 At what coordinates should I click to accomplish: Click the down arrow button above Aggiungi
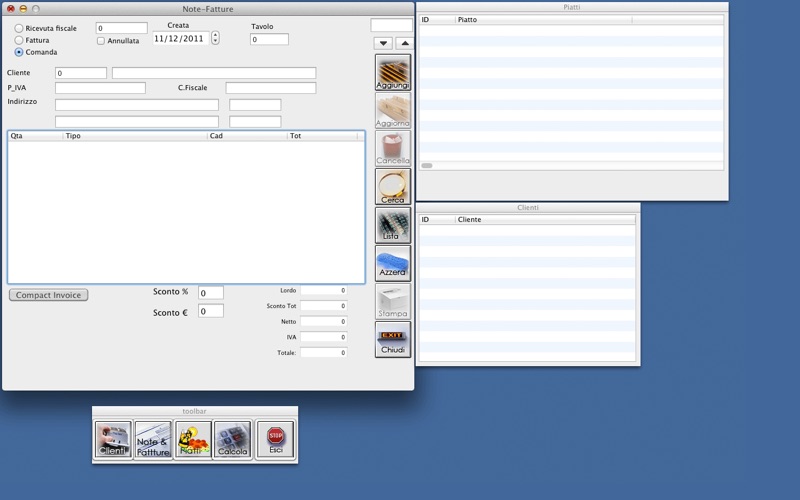click(383, 43)
